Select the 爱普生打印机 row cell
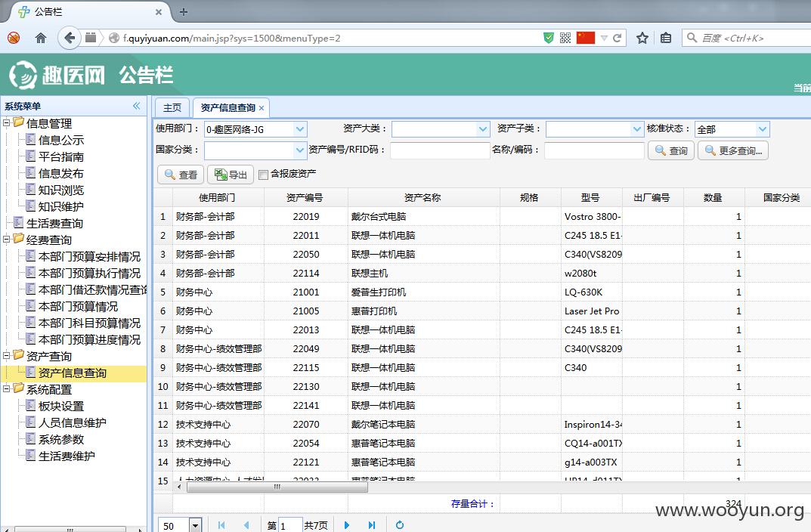The height and width of the screenshot is (532, 811). tap(423, 292)
